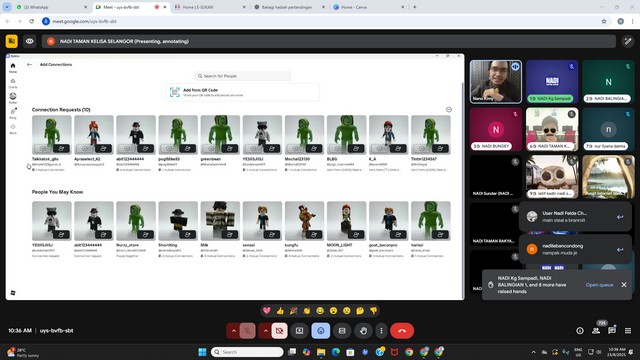Click the present screen icon
This screenshot has width=640, height=360.
[299, 331]
